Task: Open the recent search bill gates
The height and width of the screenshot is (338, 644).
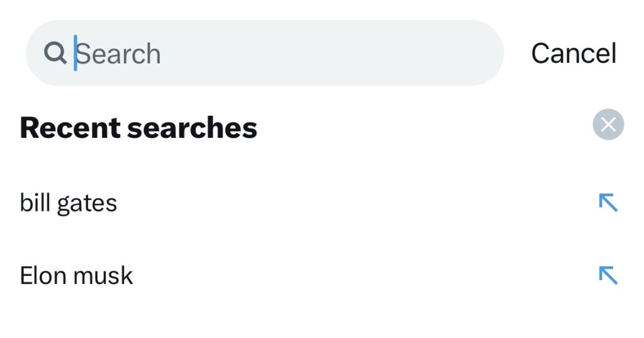Action: tap(68, 203)
